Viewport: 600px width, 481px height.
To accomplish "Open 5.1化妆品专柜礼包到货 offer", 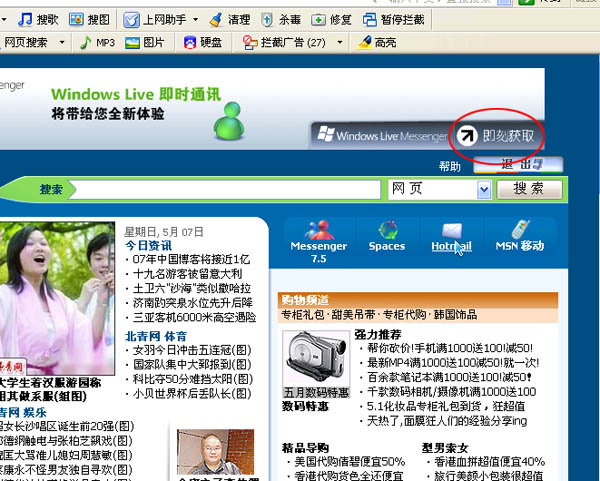I will click(x=446, y=406).
